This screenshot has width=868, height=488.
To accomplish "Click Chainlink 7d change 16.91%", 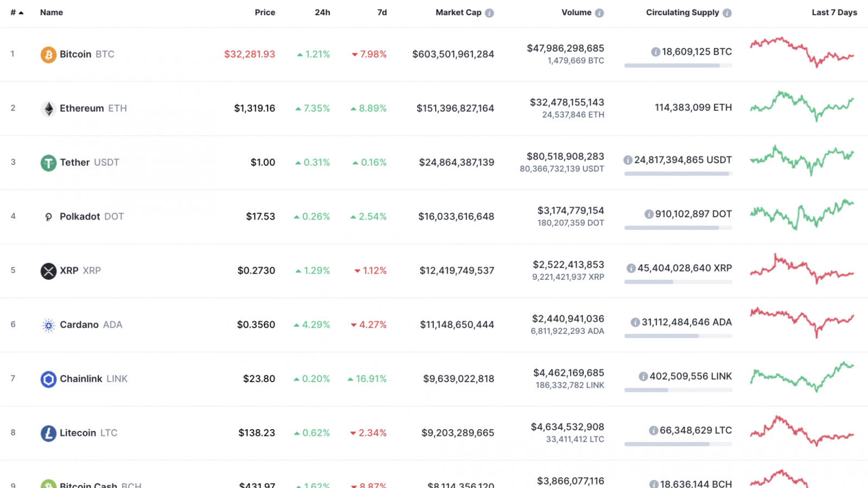I will coord(367,379).
